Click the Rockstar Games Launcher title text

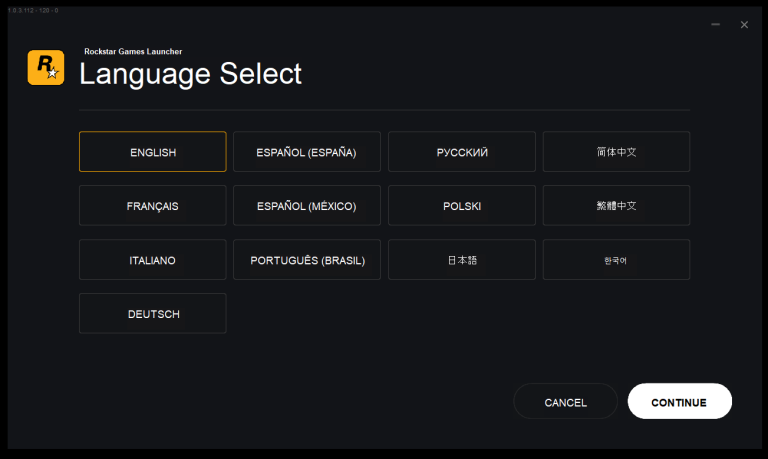tap(133, 51)
